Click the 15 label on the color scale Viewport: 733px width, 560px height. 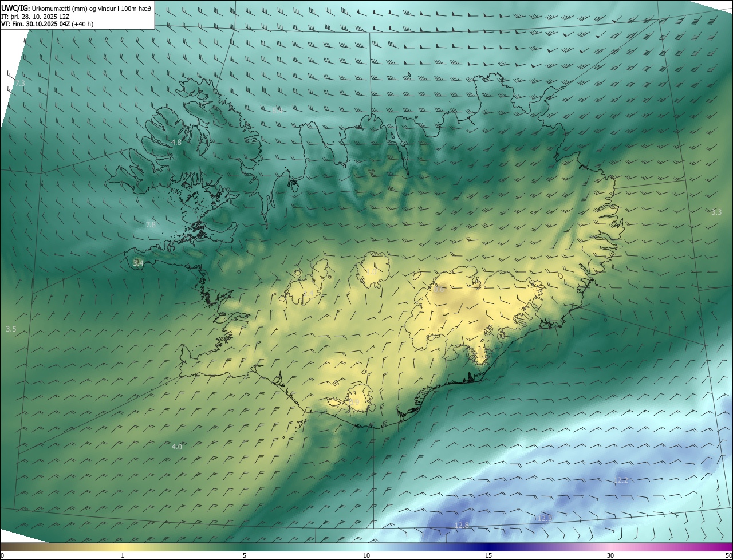click(488, 555)
